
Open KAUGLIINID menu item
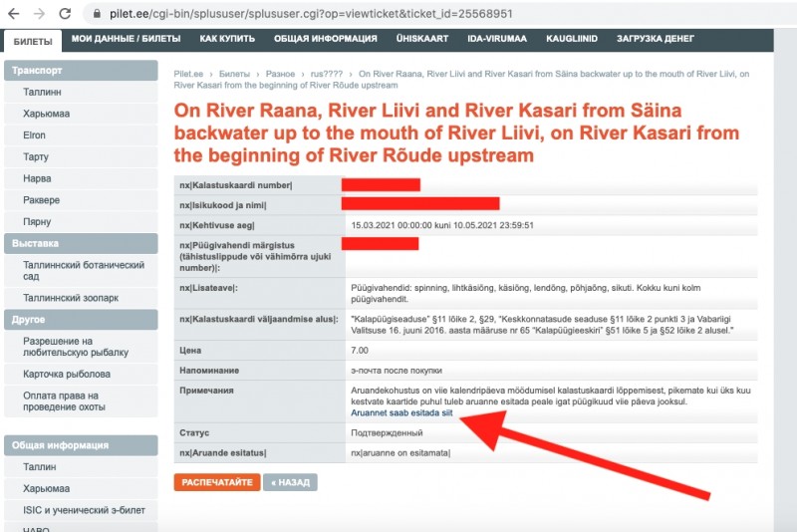[x=572, y=39]
